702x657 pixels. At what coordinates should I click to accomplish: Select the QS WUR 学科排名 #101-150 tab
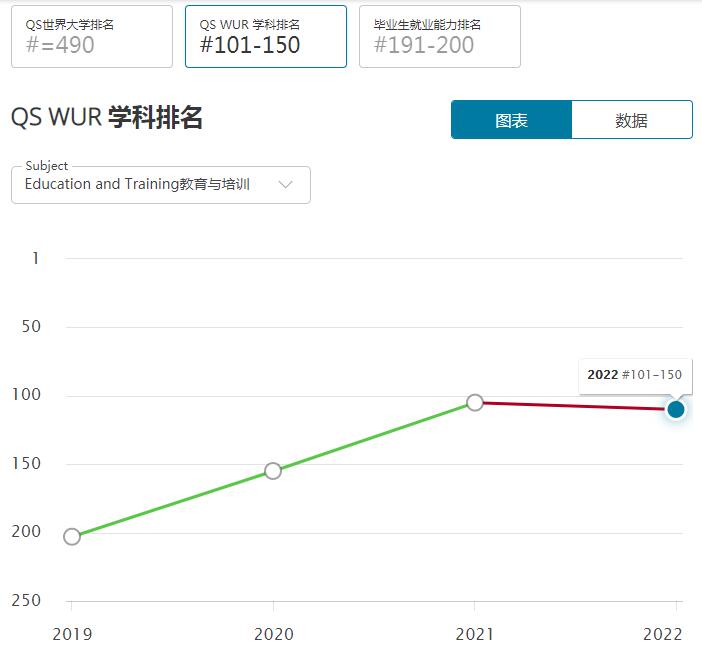pos(265,36)
